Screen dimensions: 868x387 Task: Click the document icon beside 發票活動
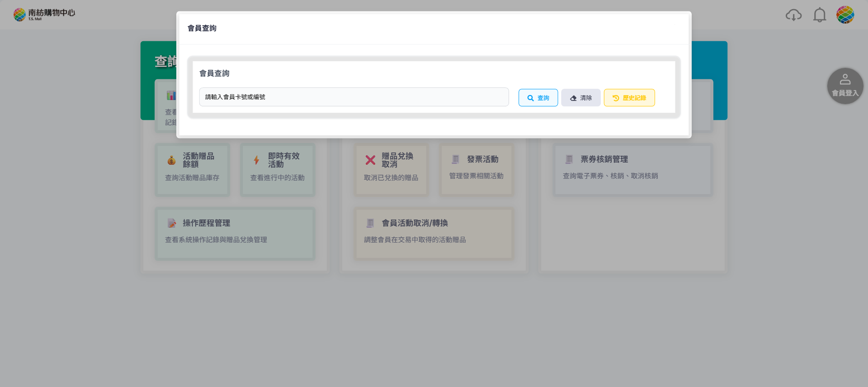[455, 159]
